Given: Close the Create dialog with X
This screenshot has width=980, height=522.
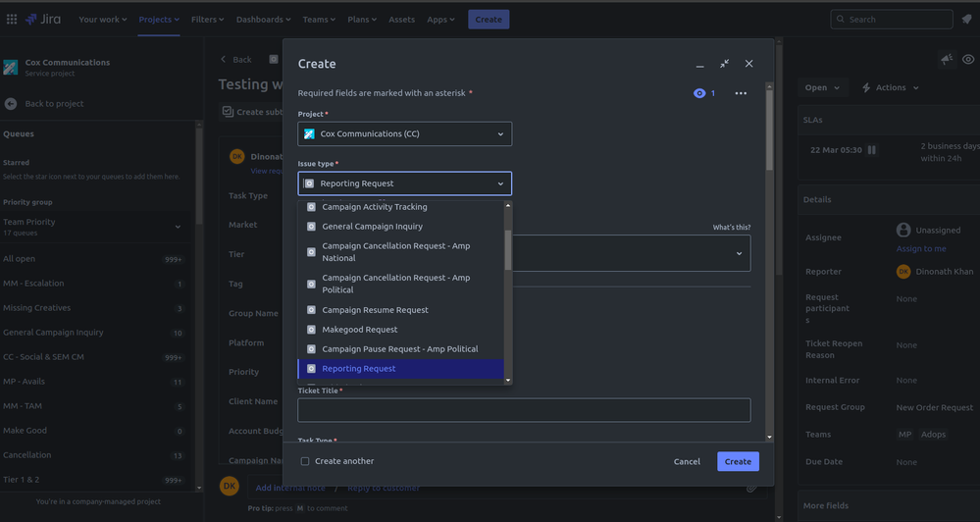Looking at the screenshot, I should [748, 64].
